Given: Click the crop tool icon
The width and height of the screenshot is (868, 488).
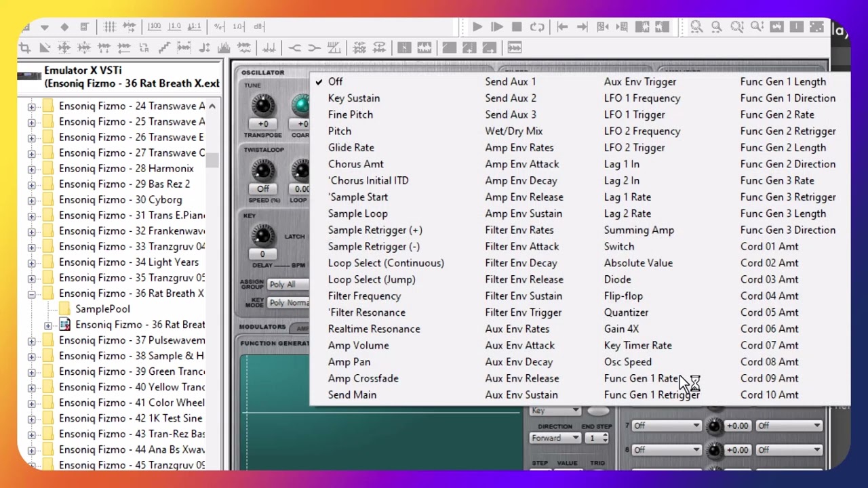Looking at the screenshot, I should tap(24, 48).
